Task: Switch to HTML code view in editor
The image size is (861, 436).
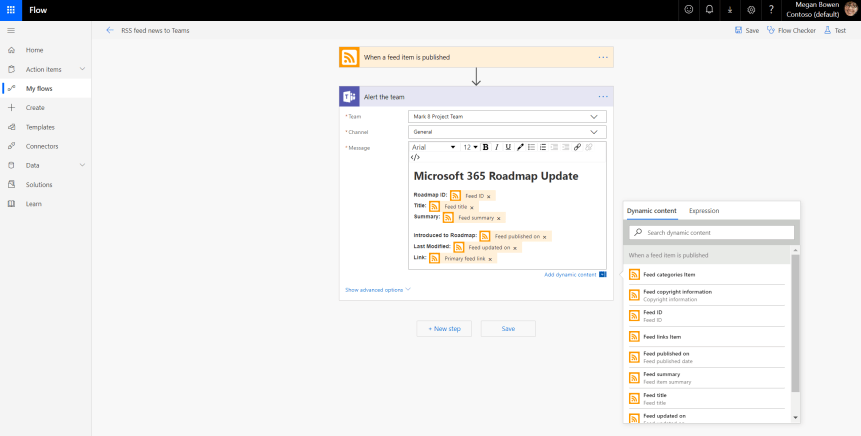Action: click(x=416, y=157)
